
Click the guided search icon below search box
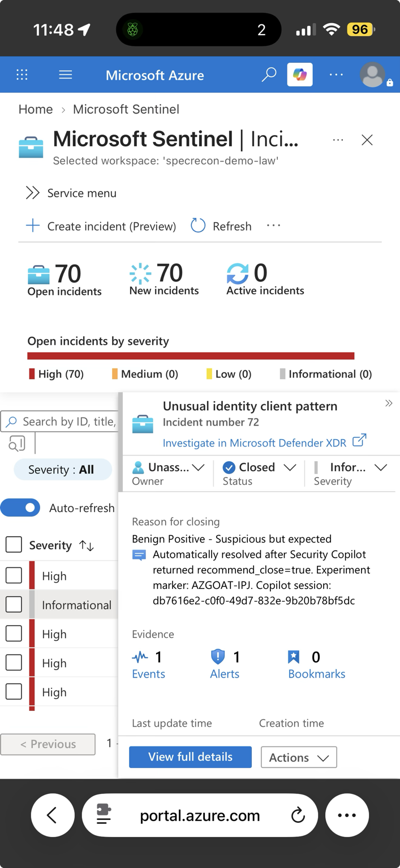17,444
